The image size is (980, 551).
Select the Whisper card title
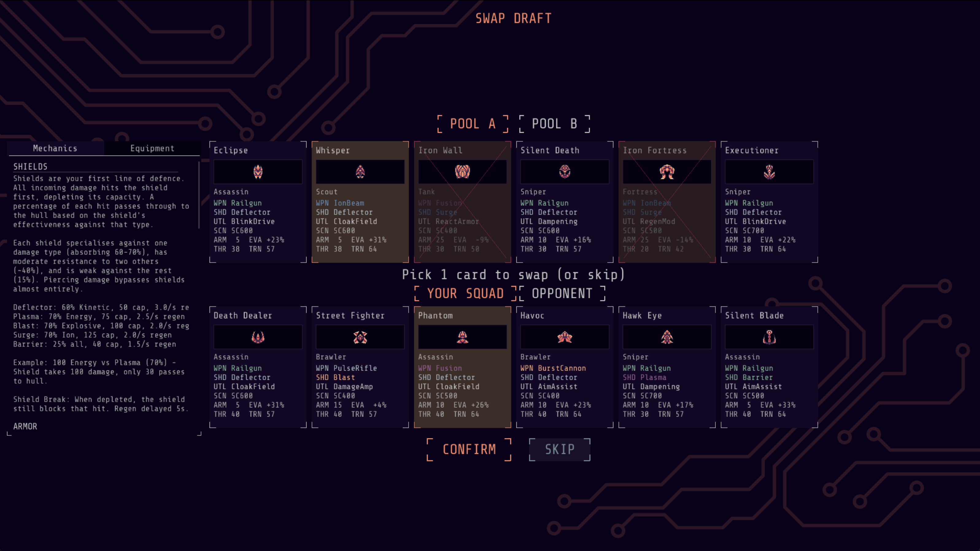[333, 150]
